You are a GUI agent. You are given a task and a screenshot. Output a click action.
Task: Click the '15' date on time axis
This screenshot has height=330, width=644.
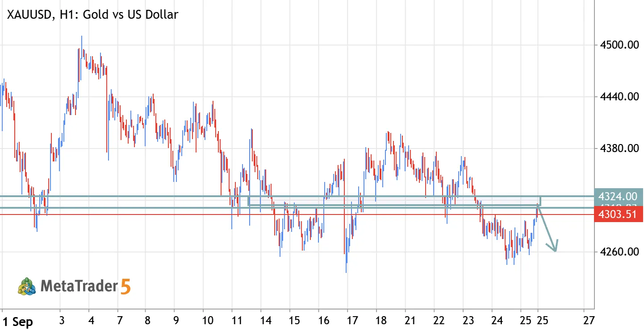pos(293,320)
